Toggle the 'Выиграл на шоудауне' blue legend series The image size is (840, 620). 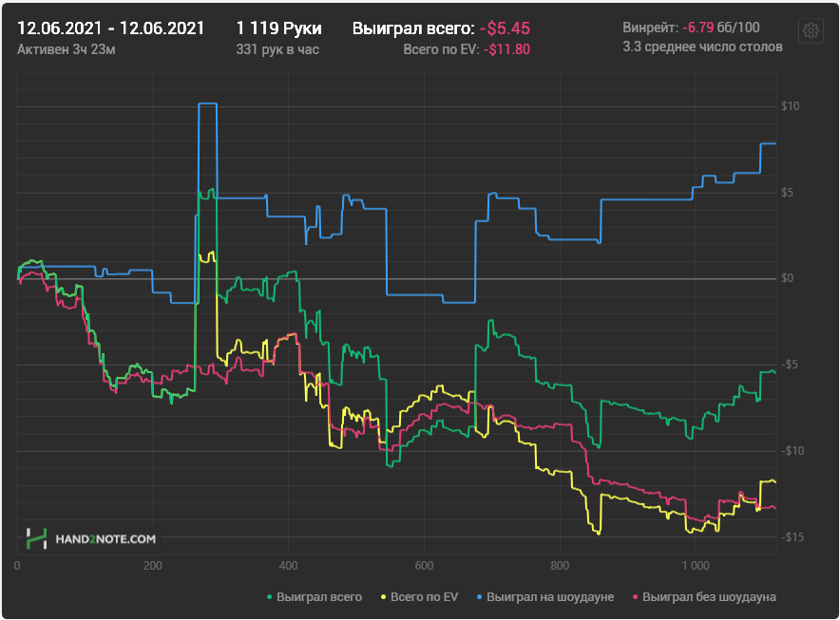545,597
